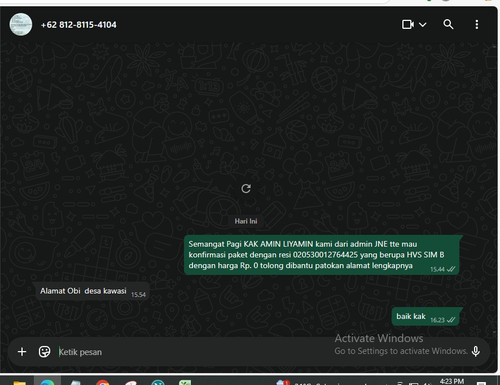Record a voice message with microphone

tap(476, 351)
